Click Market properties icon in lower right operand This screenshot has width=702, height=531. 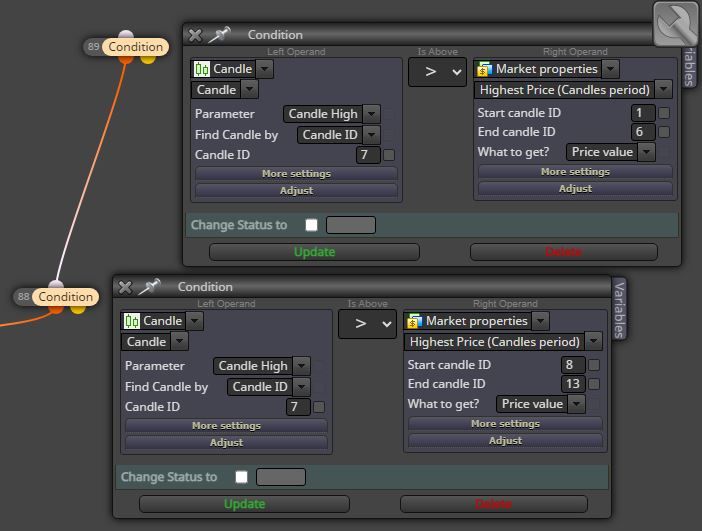[x=415, y=321]
